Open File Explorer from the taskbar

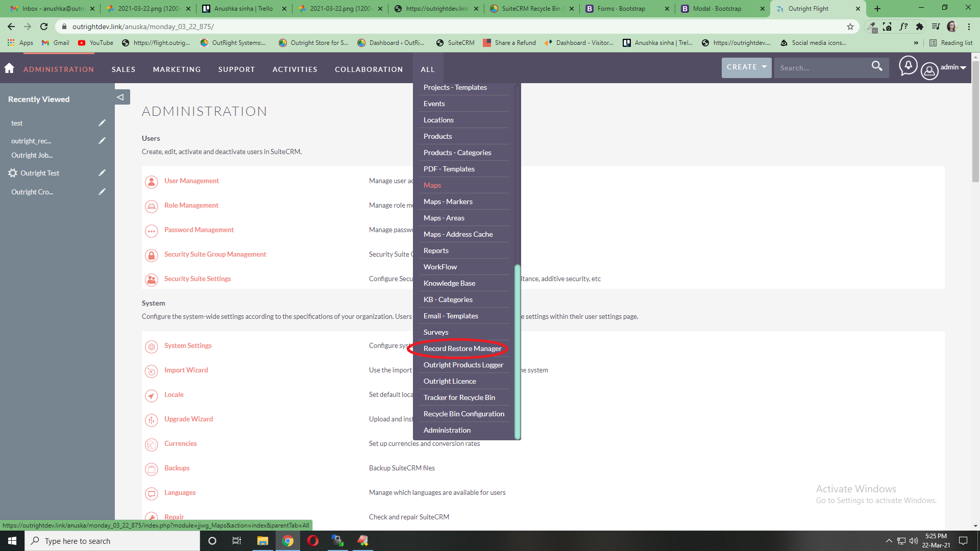[x=263, y=541]
